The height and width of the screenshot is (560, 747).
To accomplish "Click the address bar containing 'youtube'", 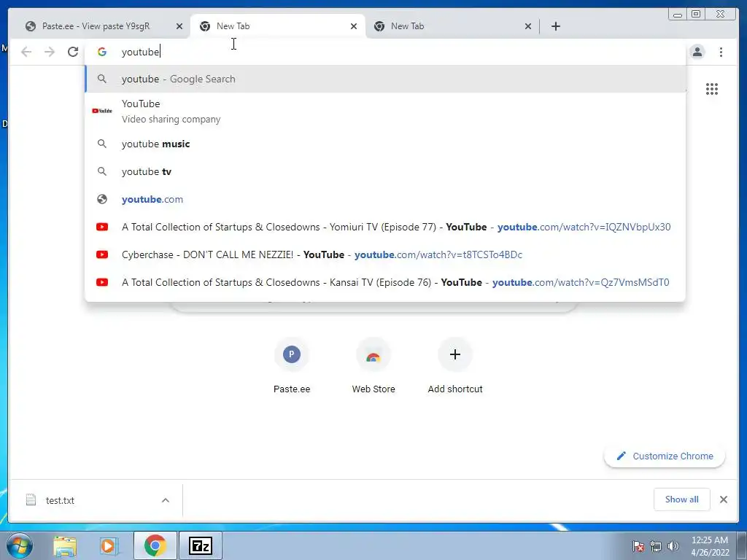I will click(385, 52).
